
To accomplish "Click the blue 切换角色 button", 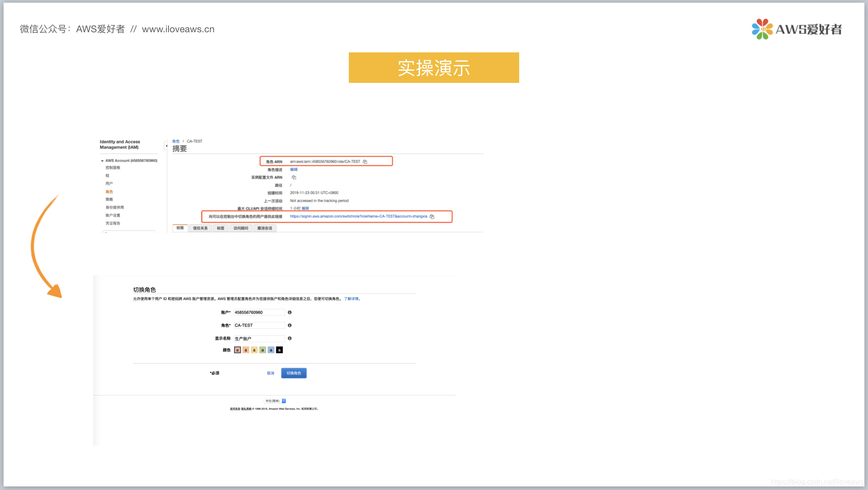I will [x=294, y=373].
